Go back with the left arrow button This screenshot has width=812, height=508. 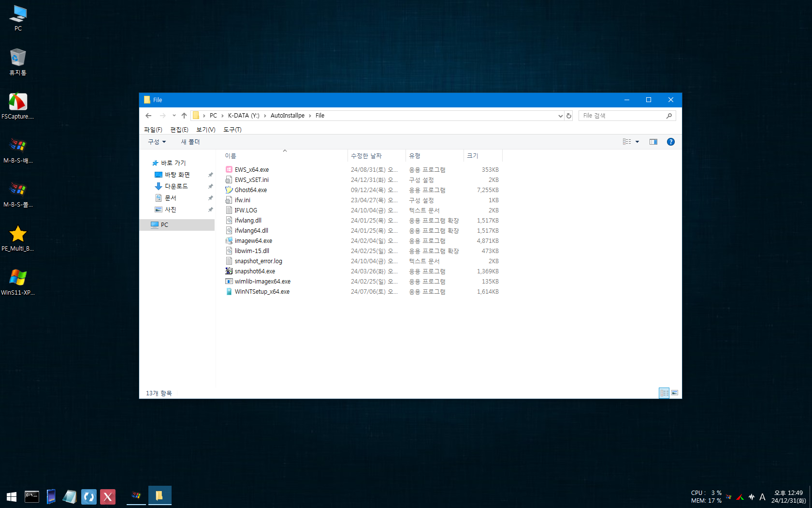(x=148, y=116)
